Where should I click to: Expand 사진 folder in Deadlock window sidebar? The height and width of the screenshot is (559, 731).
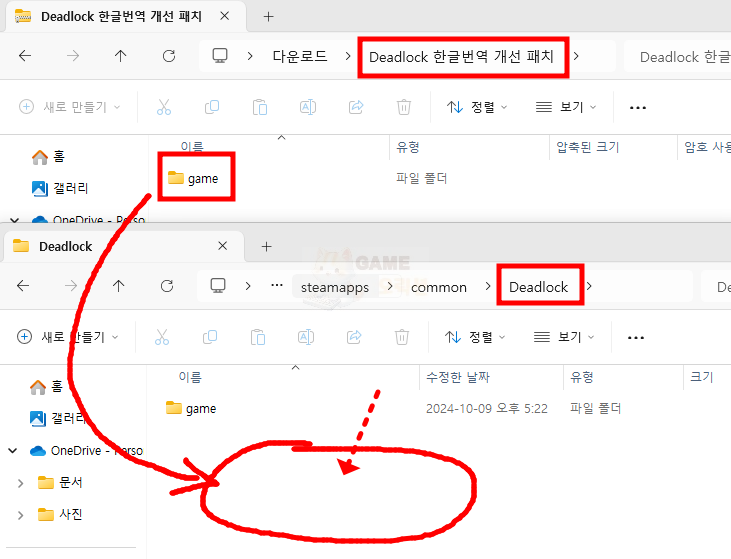pos(21,515)
